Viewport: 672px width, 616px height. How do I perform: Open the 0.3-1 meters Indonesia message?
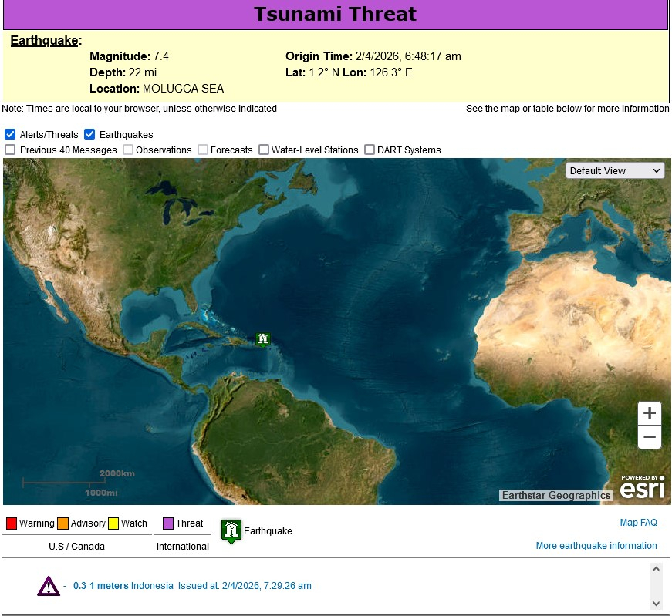click(123, 586)
